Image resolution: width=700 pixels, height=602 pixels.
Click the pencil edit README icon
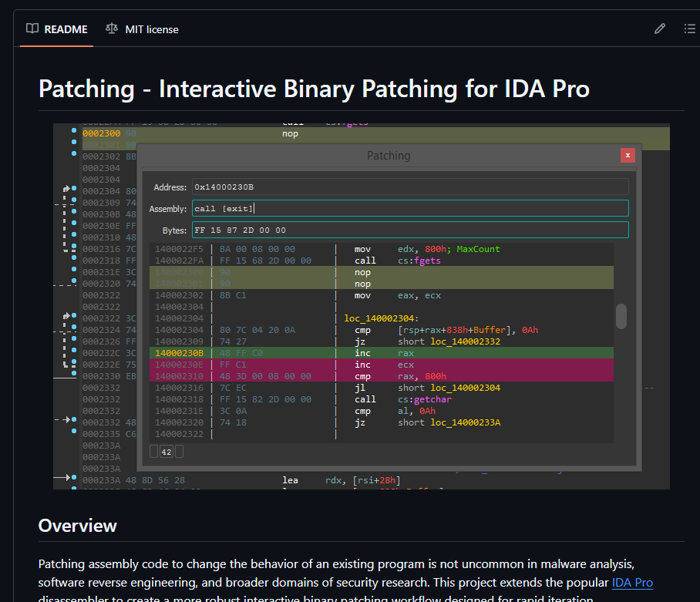click(x=659, y=29)
